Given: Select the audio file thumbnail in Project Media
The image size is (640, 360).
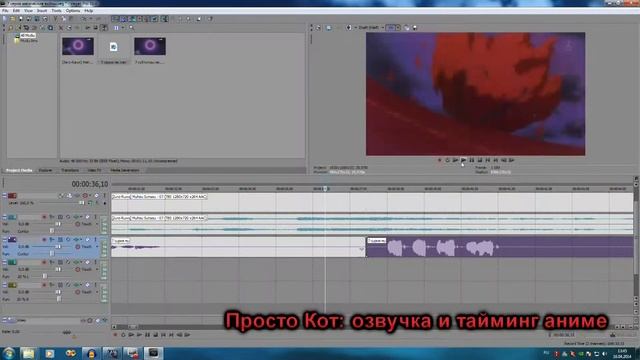Looking at the screenshot, I should click(113, 47).
